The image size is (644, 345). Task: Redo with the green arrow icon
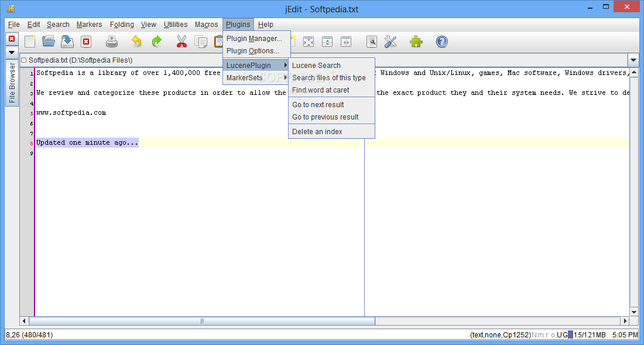click(x=156, y=42)
